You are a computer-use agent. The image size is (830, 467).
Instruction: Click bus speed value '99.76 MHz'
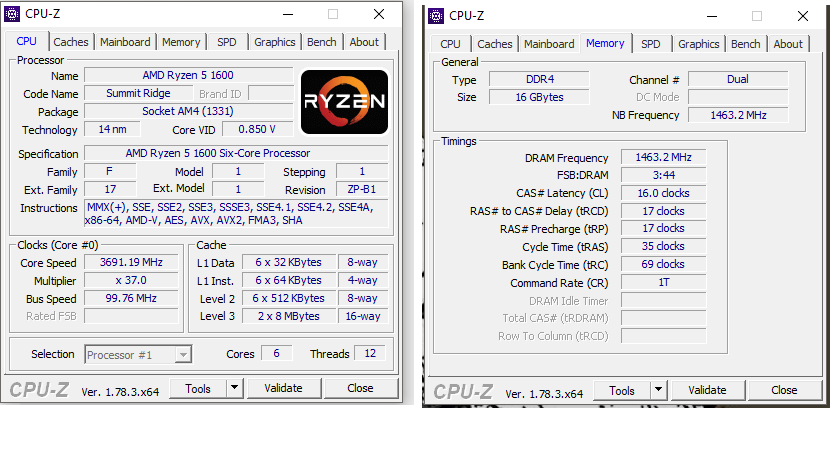pos(131,298)
